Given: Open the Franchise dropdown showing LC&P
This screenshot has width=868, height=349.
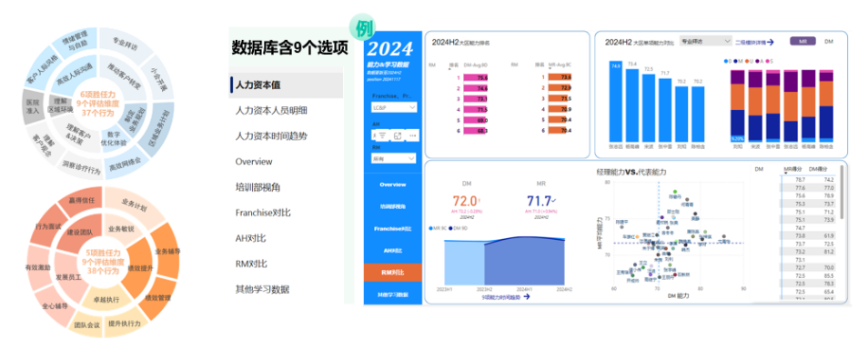Looking at the screenshot, I should click(x=394, y=108).
